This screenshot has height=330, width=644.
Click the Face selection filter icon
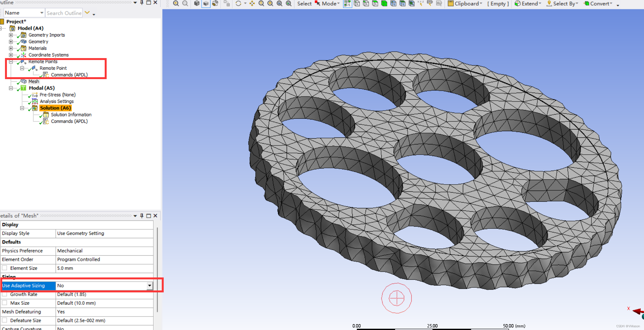tap(375, 4)
